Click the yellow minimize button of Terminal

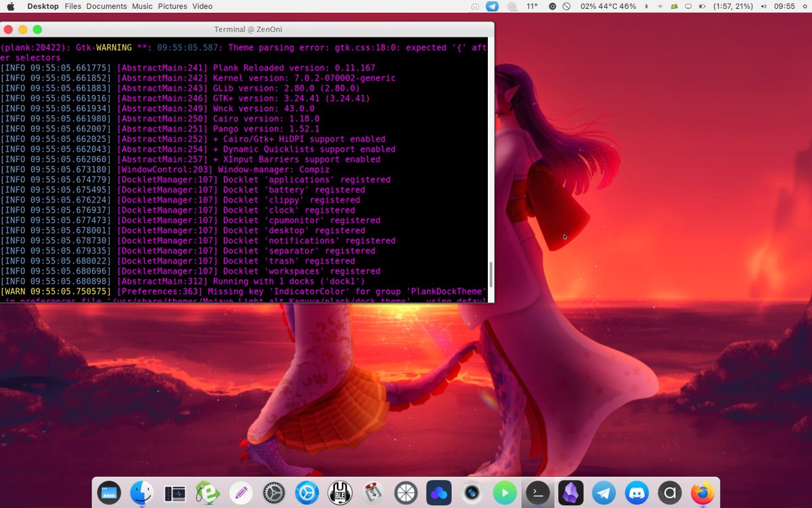23,29
